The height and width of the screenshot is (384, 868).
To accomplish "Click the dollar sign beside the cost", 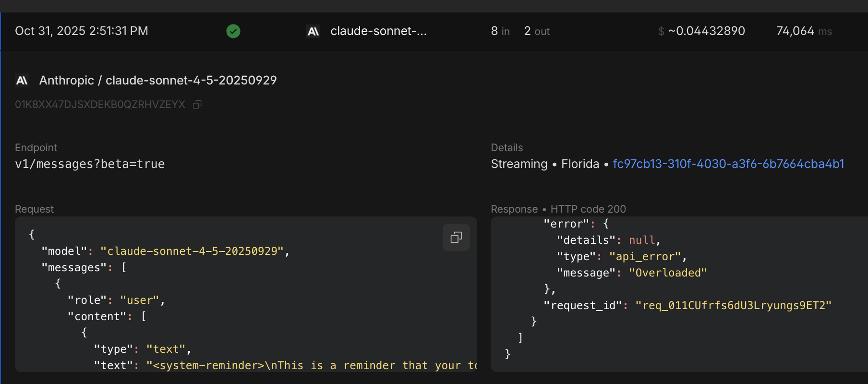I will [661, 32].
